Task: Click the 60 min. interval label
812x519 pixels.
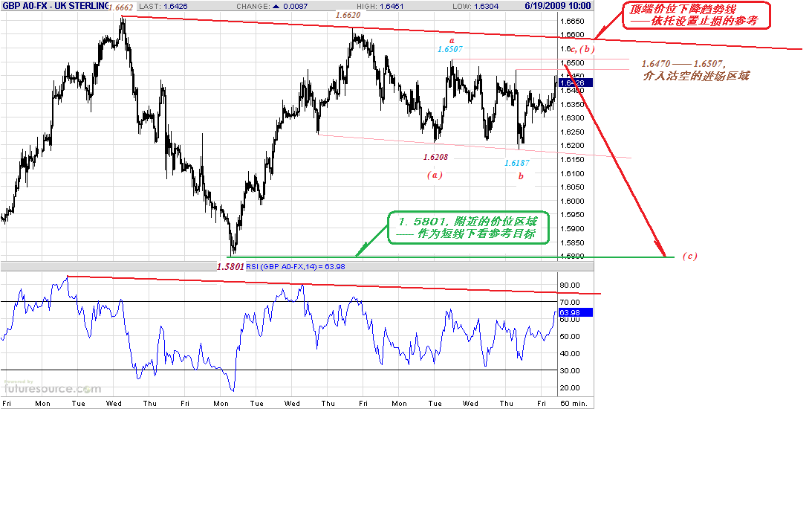Action: (x=574, y=404)
